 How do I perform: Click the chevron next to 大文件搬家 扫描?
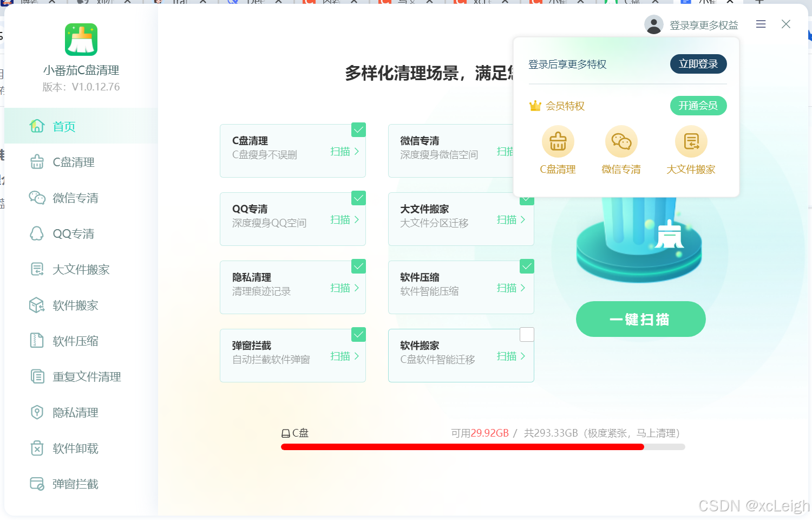tap(523, 220)
